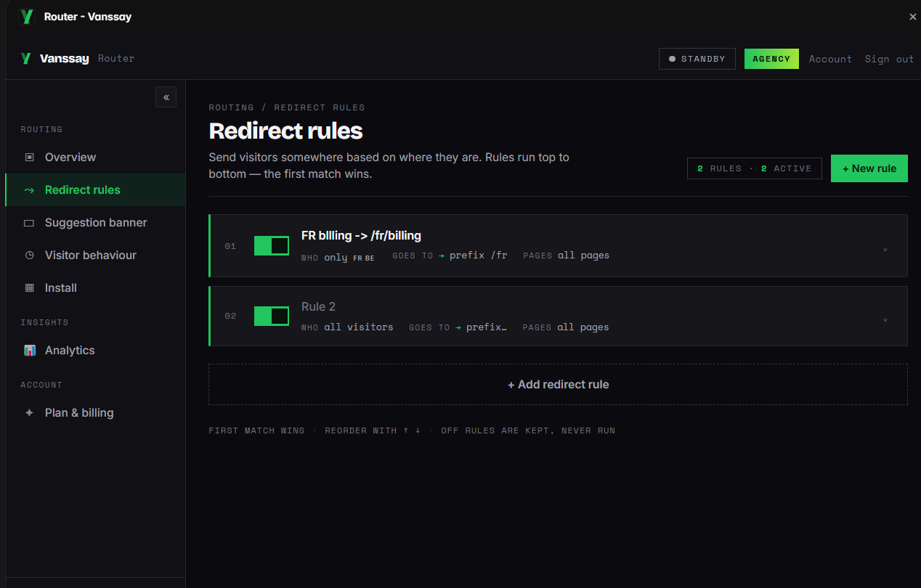
Task: Click the Analytics chart icon
Action: click(x=30, y=351)
